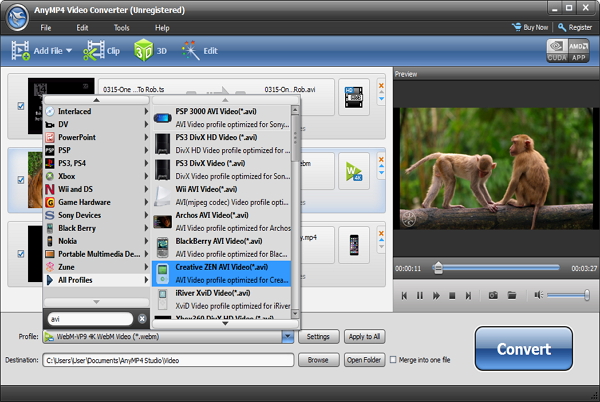Uncheck the third video file checkbox

[x=21, y=252]
